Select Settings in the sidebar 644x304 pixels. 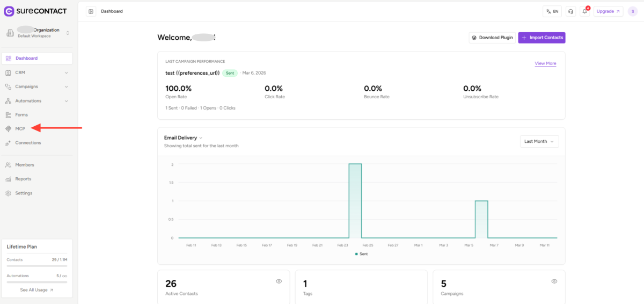pos(24,193)
